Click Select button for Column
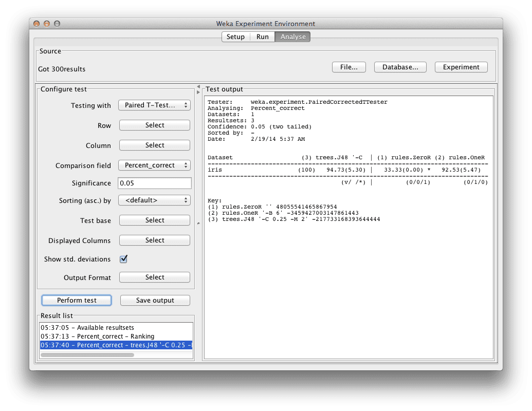The width and height of the screenshot is (532, 411). coord(154,145)
